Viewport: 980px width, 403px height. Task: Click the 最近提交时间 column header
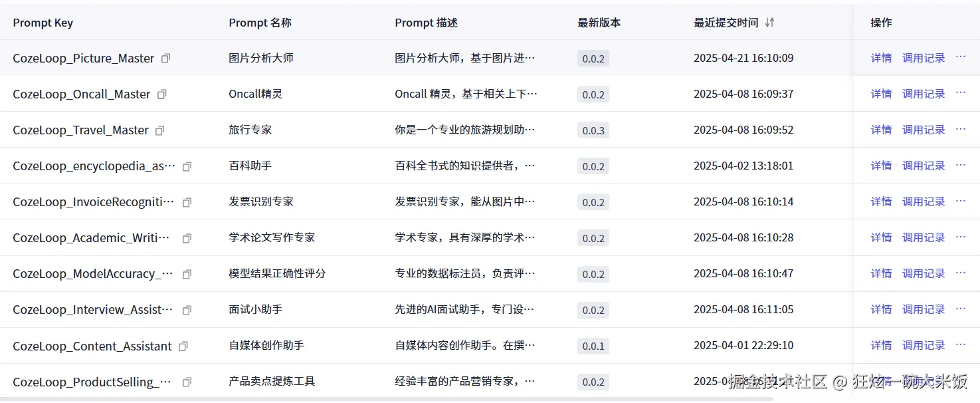coord(726,23)
